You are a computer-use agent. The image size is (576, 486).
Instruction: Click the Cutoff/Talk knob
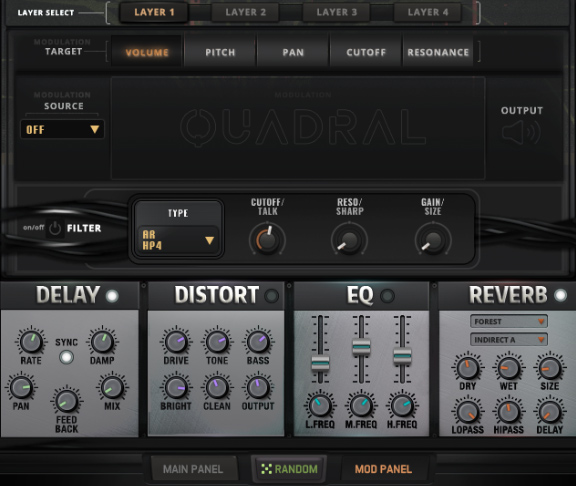click(267, 240)
